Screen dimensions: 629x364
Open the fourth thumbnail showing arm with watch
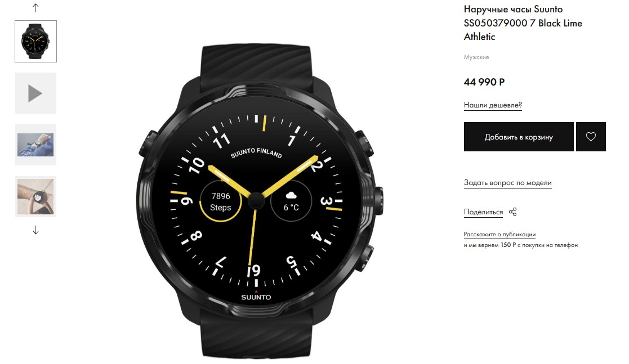pyautogui.click(x=35, y=196)
